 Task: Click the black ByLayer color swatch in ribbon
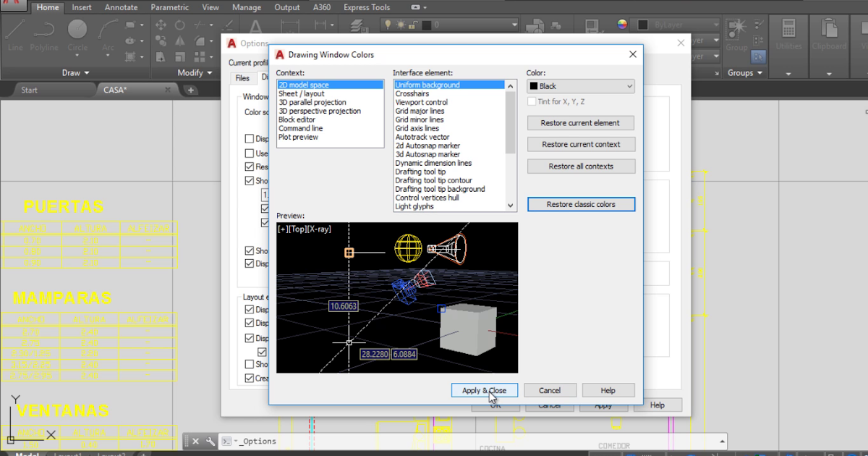tap(642, 25)
